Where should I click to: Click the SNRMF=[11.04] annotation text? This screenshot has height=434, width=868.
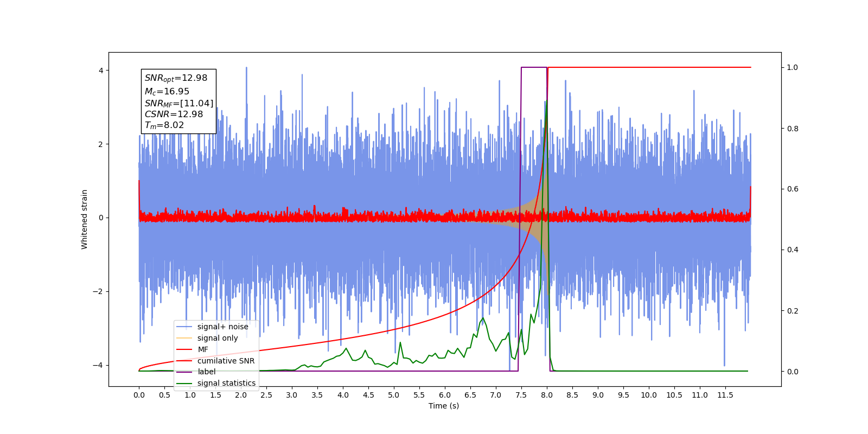(x=179, y=103)
